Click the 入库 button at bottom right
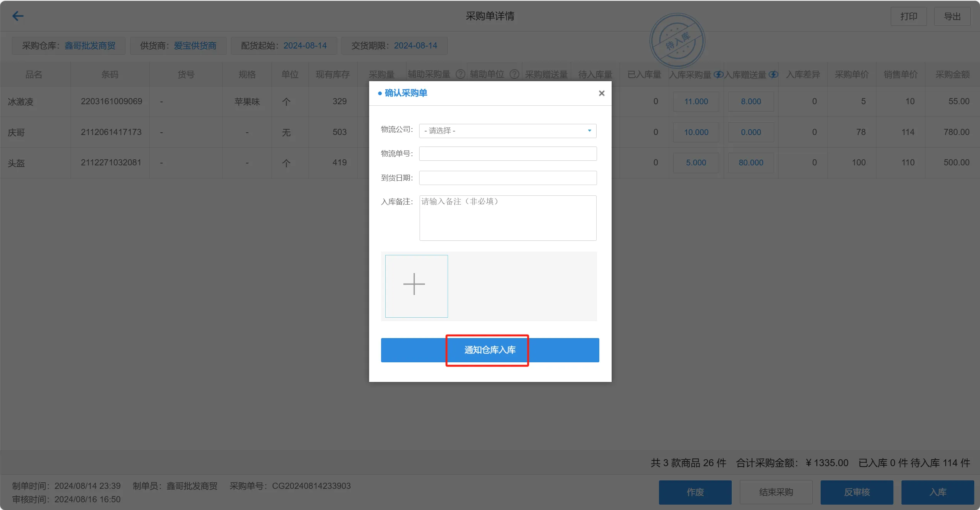Screen dimensions: 980x510 tap(937, 492)
